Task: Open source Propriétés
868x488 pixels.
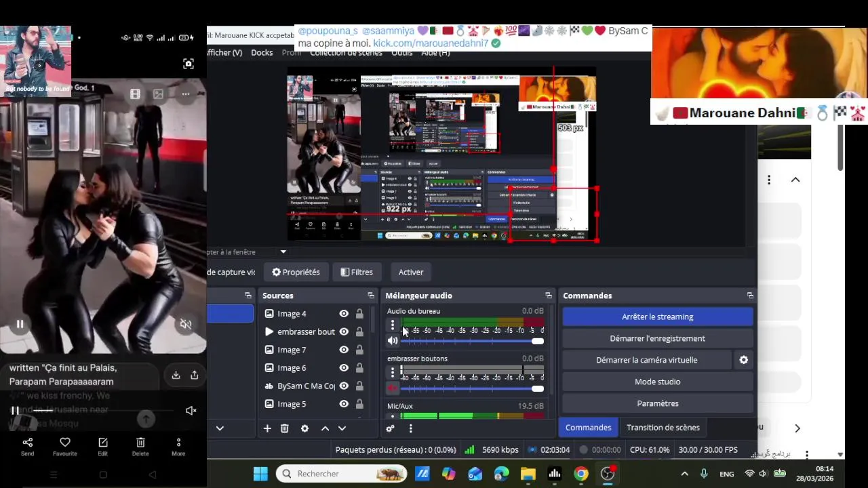Action: point(296,272)
